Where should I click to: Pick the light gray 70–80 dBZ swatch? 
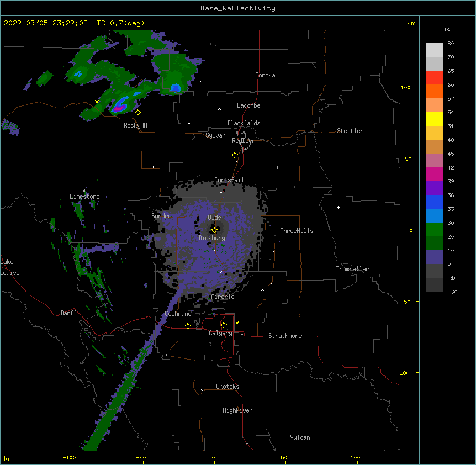click(x=434, y=50)
